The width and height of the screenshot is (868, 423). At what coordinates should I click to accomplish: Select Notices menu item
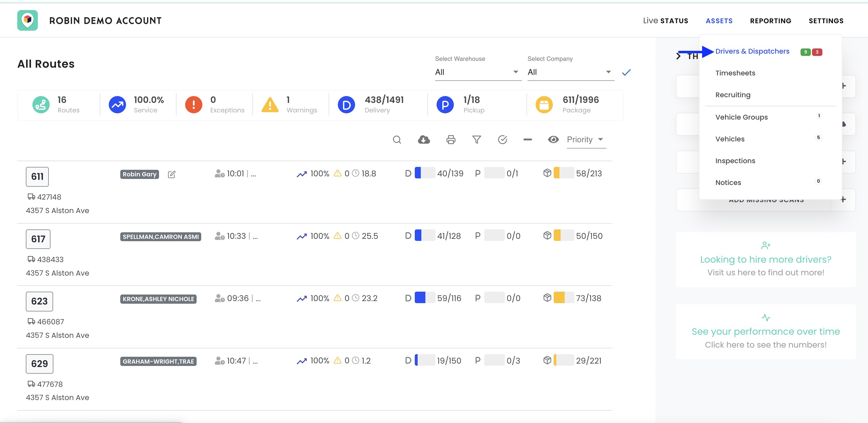728,183
